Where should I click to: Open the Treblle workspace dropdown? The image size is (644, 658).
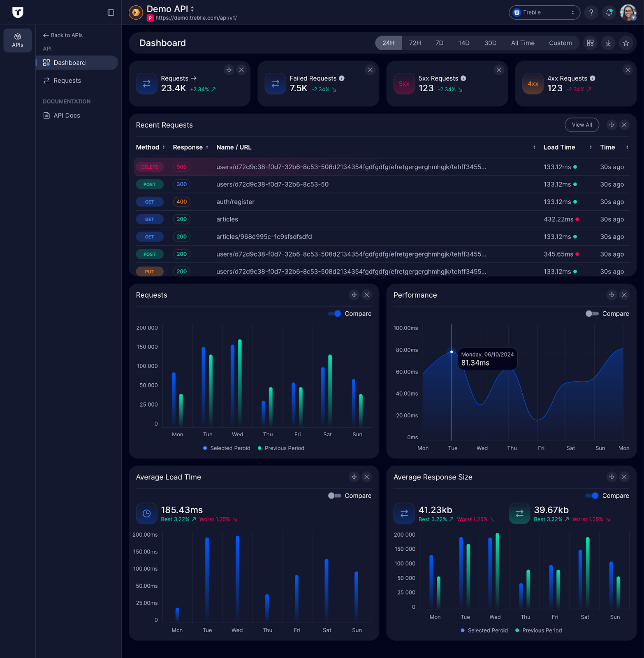[544, 12]
